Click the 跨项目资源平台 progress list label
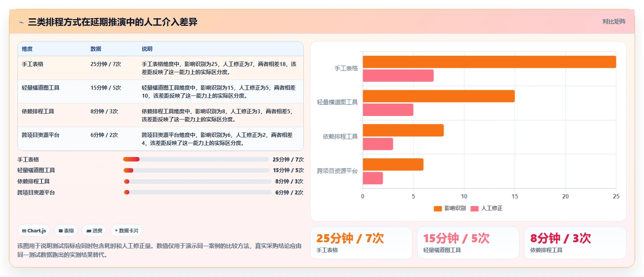644x277 pixels. [36, 192]
